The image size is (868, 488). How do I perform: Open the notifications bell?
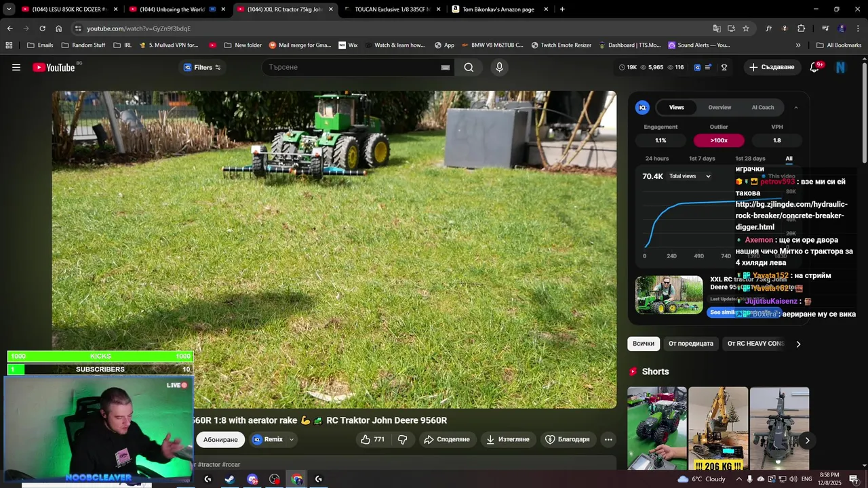coord(815,67)
